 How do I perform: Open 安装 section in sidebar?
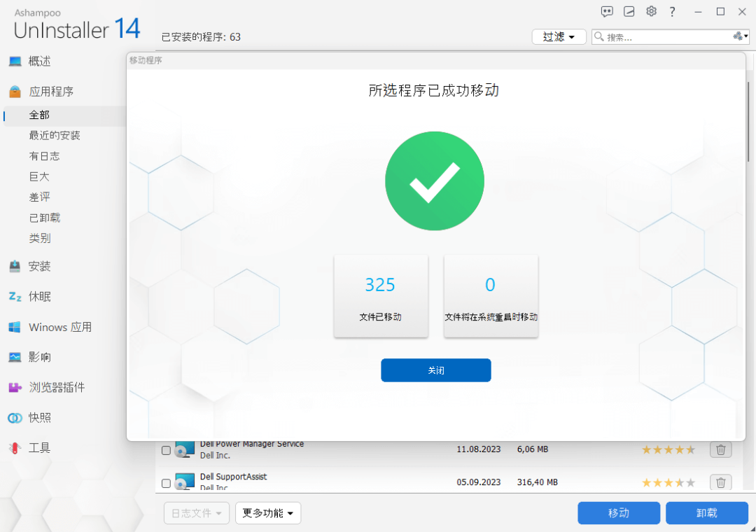(39, 266)
